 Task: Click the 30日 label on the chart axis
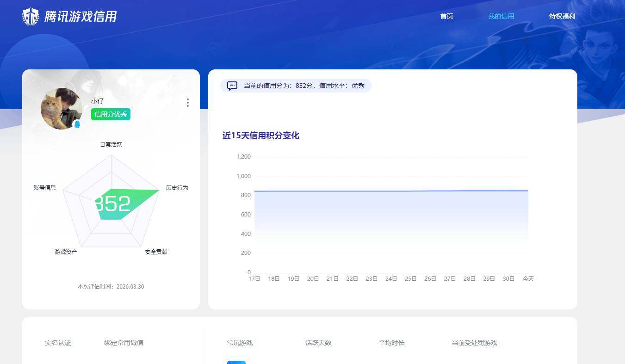(x=508, y=279)
